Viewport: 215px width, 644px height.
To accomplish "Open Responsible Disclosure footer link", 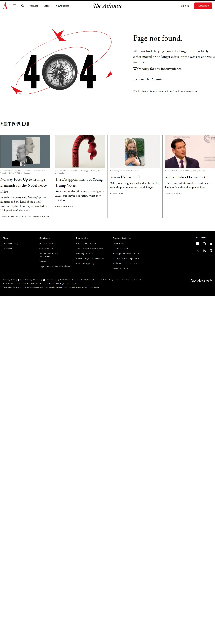I will pos(121,280).
